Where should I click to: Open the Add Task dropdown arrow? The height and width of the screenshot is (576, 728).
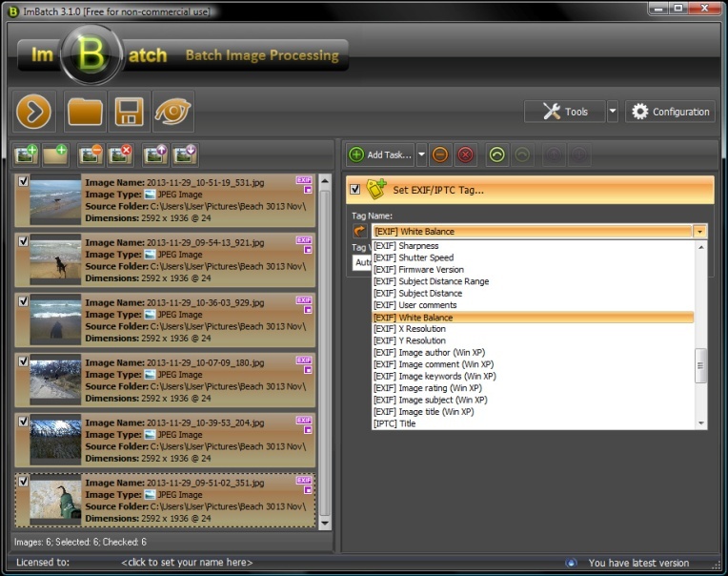point(422,154)
